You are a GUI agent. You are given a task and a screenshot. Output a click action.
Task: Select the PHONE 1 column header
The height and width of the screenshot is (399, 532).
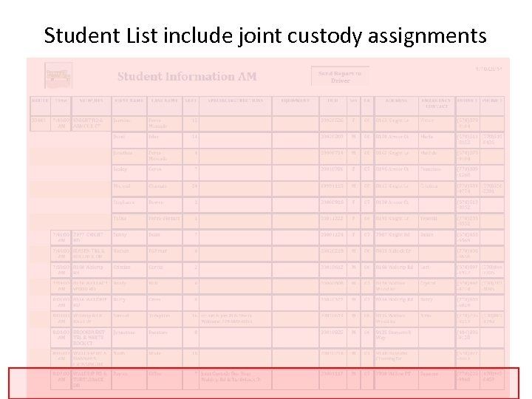(x=466, y=100)
